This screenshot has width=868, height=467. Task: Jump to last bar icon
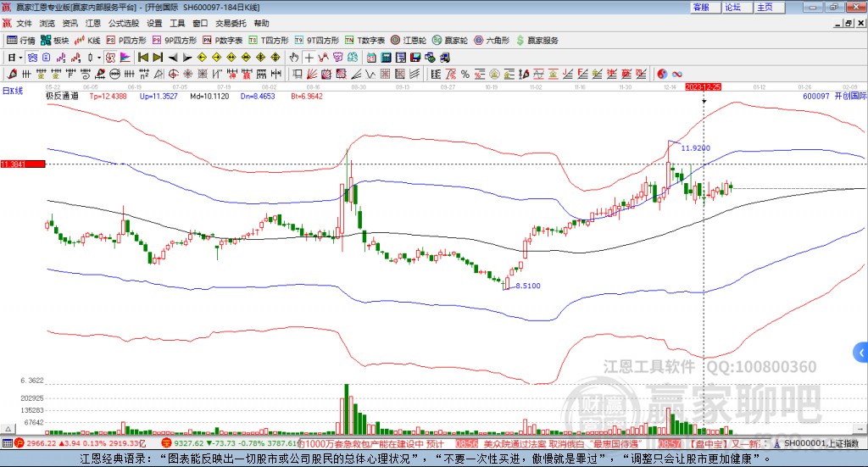point(158,58)
